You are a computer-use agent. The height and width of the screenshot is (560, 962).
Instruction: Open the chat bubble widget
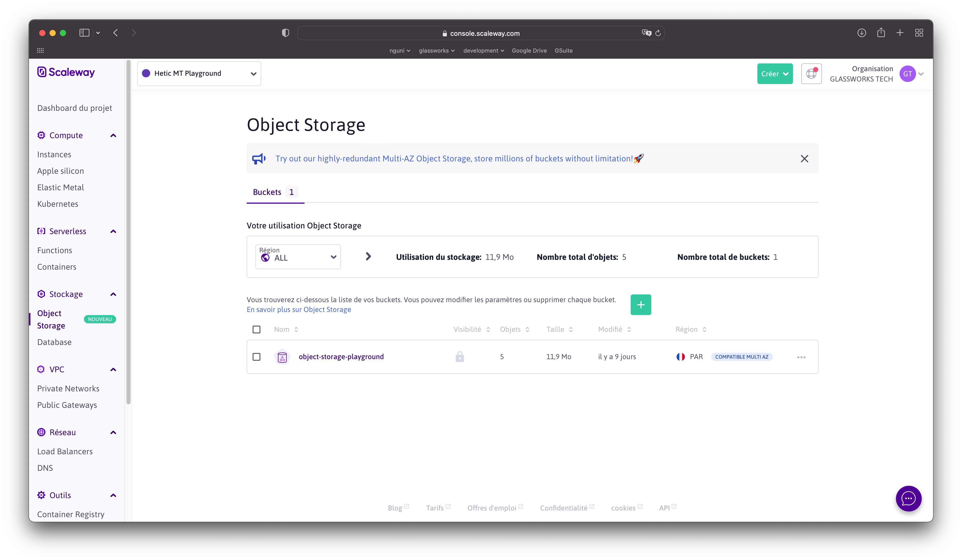(908, 498)
